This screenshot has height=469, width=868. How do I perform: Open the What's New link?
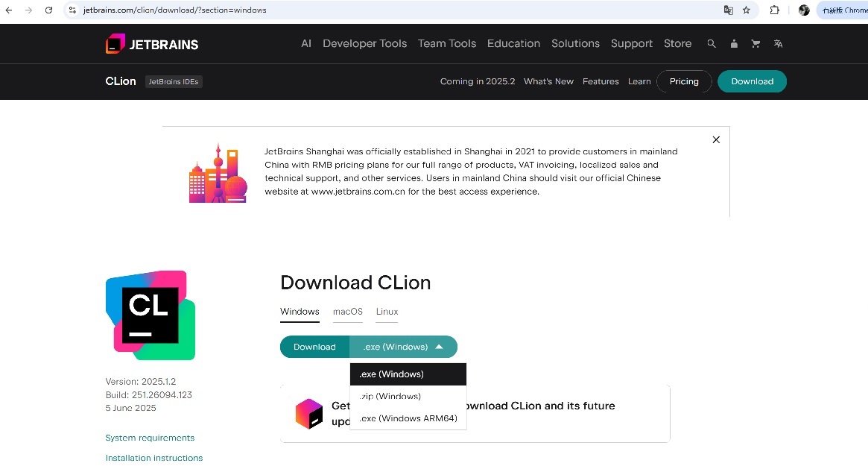[x=548, y=81]
